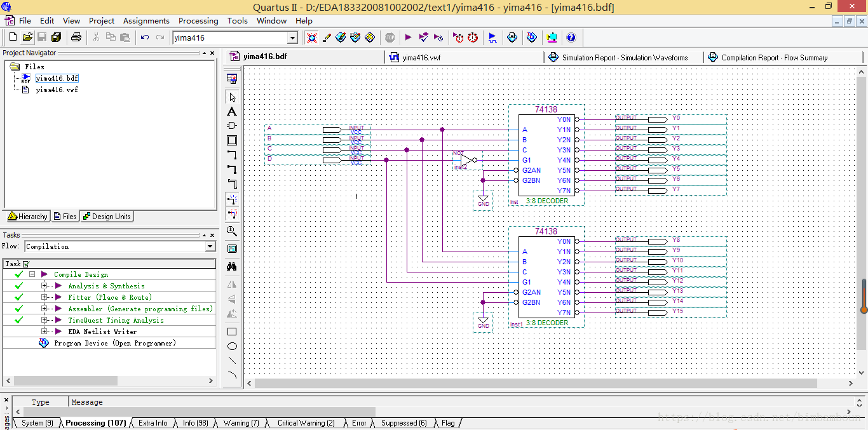The height and width of the screenshot is (430, 868).
Task: Click the Task column header checkbox
Action: click(x=26, y=264)
